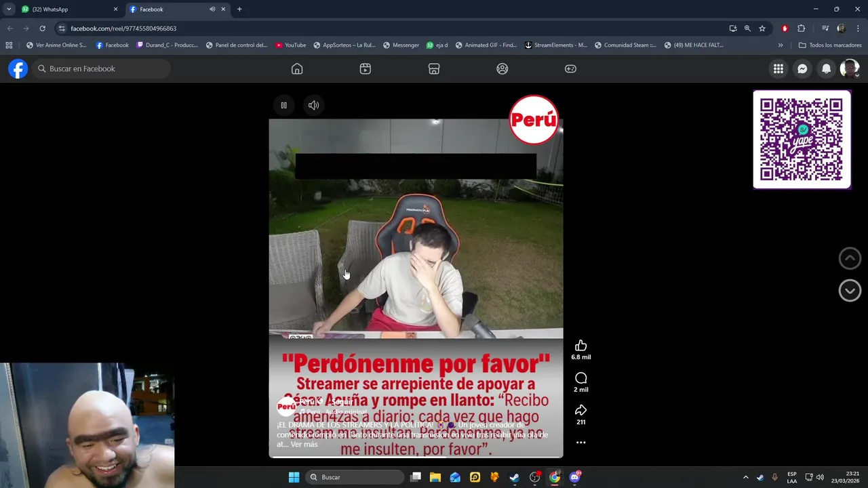Reload the current page
868x488 pixels.
click(x=42, y=28)
